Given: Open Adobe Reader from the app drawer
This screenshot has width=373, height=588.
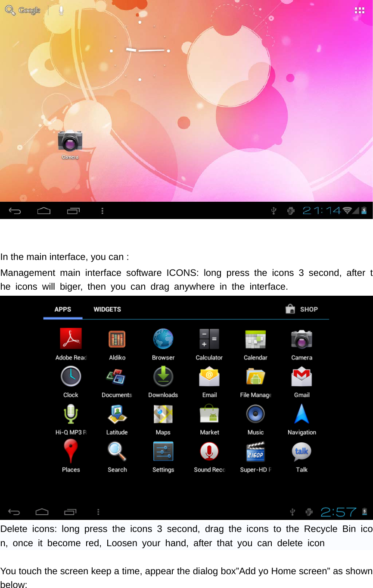Looking at the screenshot, I should pos(71,339).
